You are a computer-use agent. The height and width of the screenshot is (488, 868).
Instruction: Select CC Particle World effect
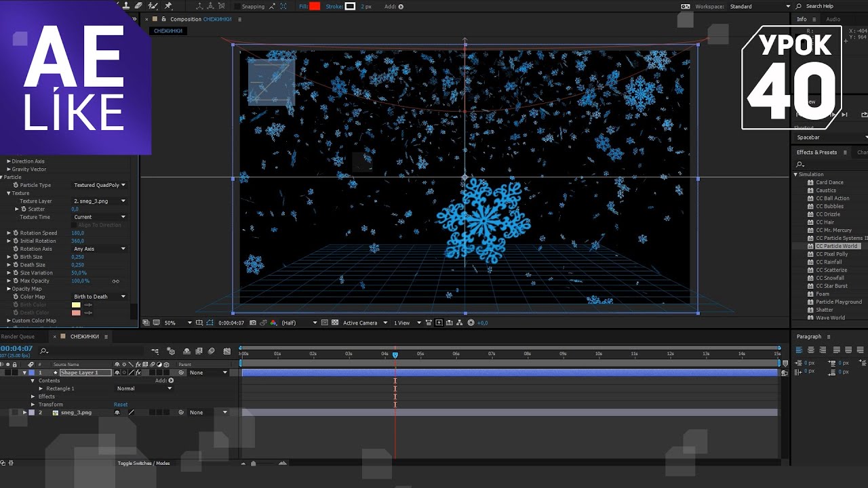pos(837,246)
